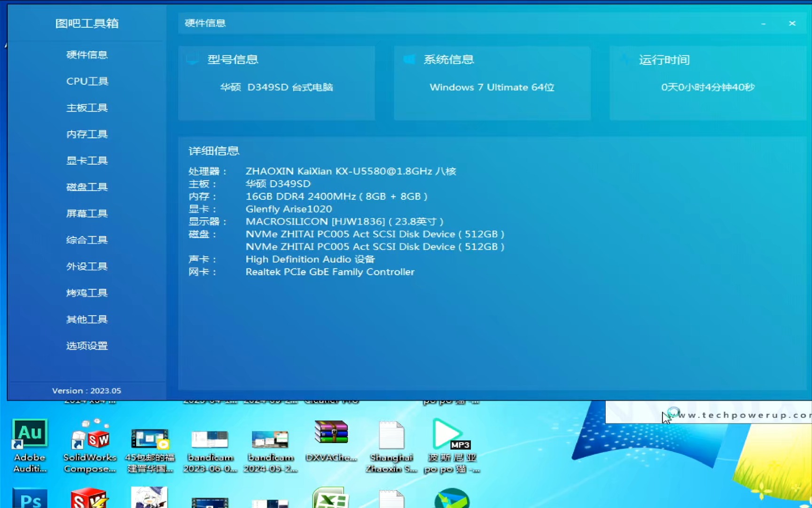Select the anime character image icon
Screen dimensions: 812x508
(x=150, y=498)
